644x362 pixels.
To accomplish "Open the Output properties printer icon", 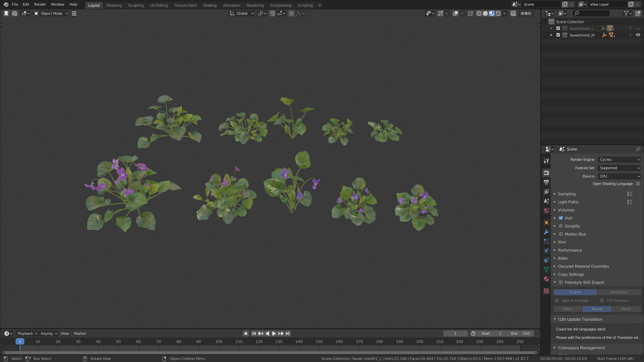I will click(546, 182).
